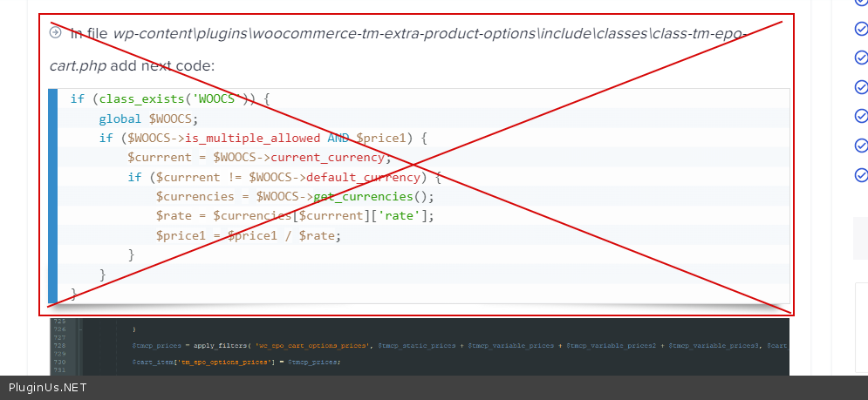The height and width of the screenshot is (400, 868).
Task: Select the third check-circle icon in sidebar list
Action: tap(861, 58)
